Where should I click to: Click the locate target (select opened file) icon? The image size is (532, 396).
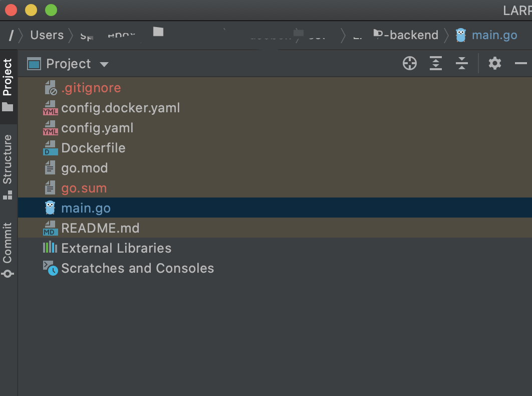pos(410,64)
